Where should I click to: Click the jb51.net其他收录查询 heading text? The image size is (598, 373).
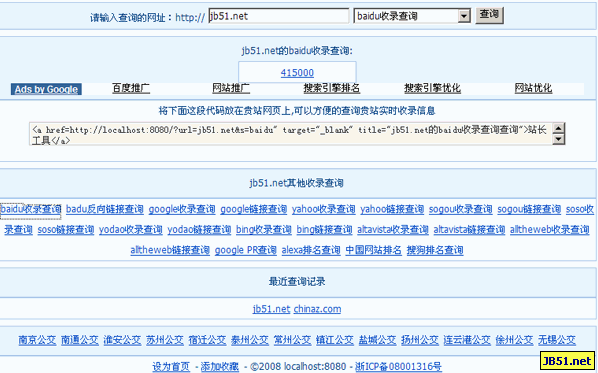coord(297,183)
